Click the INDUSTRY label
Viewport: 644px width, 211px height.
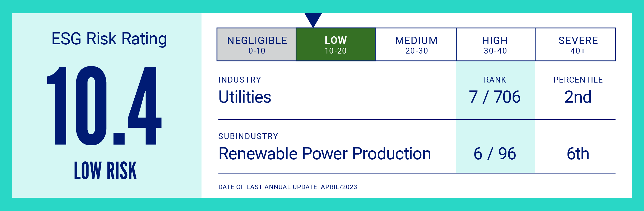click(x=240, y=80)
